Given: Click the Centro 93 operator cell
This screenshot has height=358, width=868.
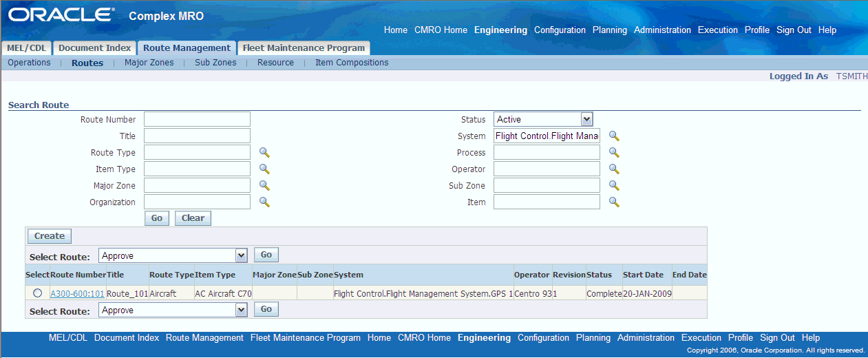Looking at the screenshot, I should [x=532, y=294].
